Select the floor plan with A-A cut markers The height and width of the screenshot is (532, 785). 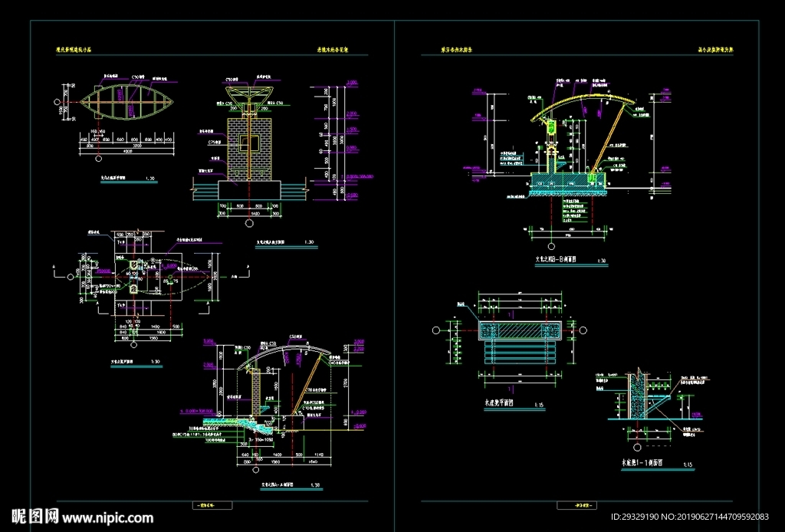coord(148,276)
